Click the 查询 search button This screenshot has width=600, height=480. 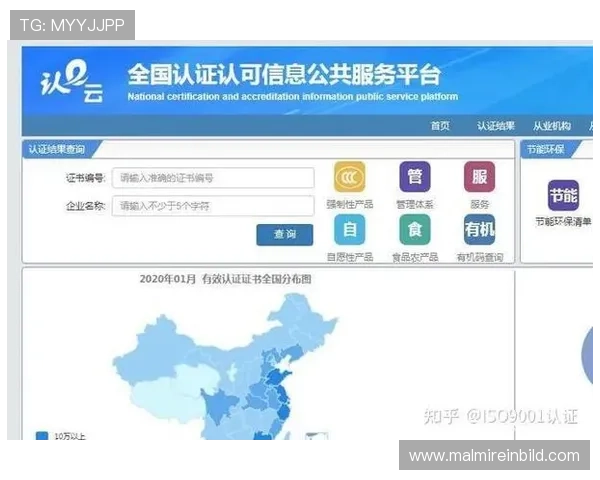pyautogui.click(x=285, y=235)
